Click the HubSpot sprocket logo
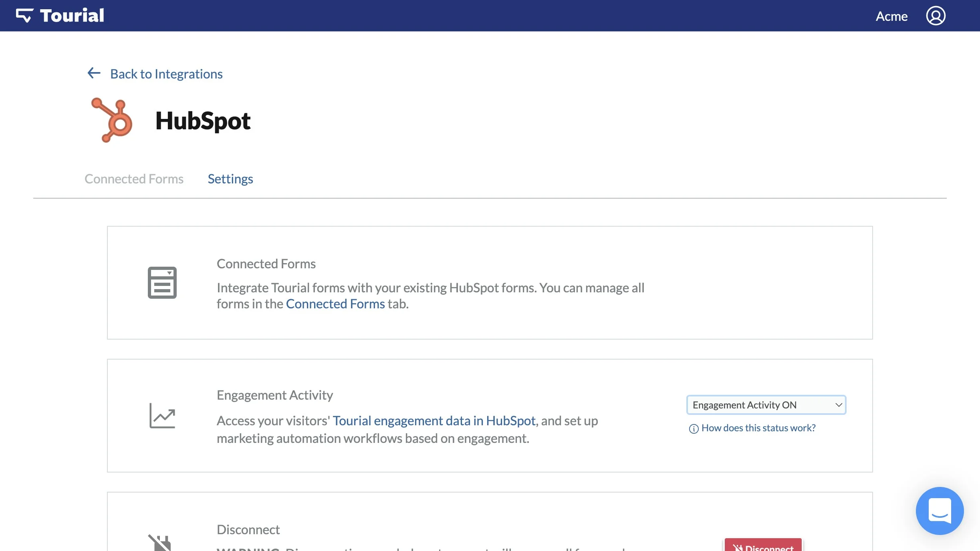The image size is (980, 551). point(112,120)
